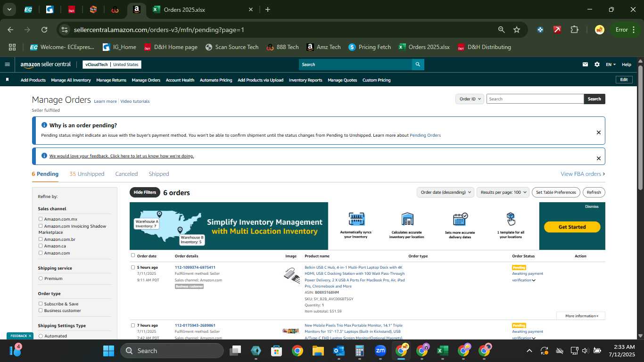Check the Subscribe & Save order type
644x362 pixels.
point(41,304)
